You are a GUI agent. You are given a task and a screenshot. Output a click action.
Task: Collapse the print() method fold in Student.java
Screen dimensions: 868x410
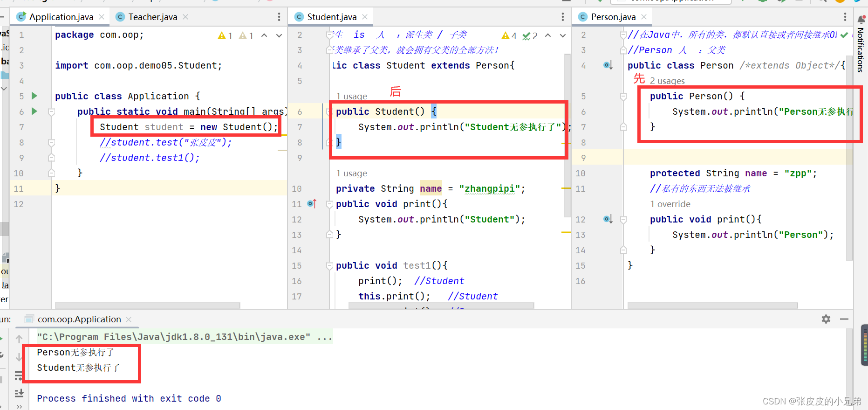click(330, 204)
